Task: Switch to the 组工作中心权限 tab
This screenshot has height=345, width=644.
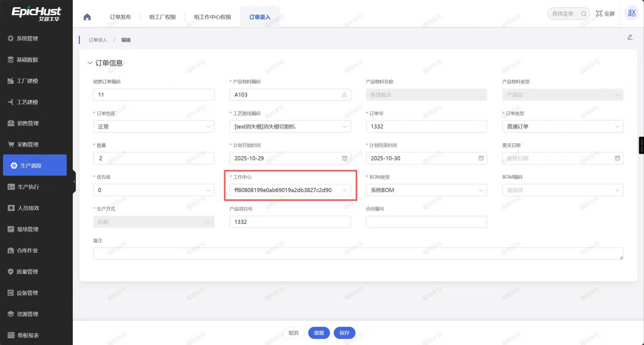Action: (213, 17)
